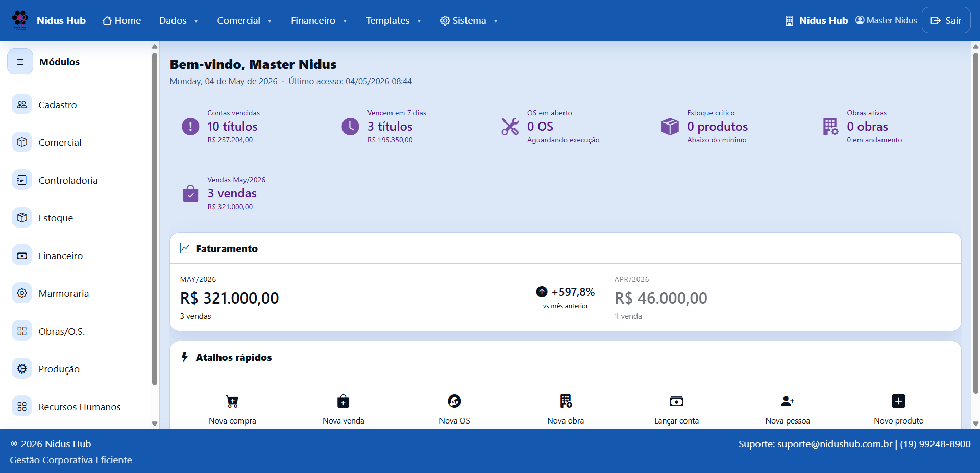
Task: Click the Nidus Hub company label at right
Action: coord(816,20)
